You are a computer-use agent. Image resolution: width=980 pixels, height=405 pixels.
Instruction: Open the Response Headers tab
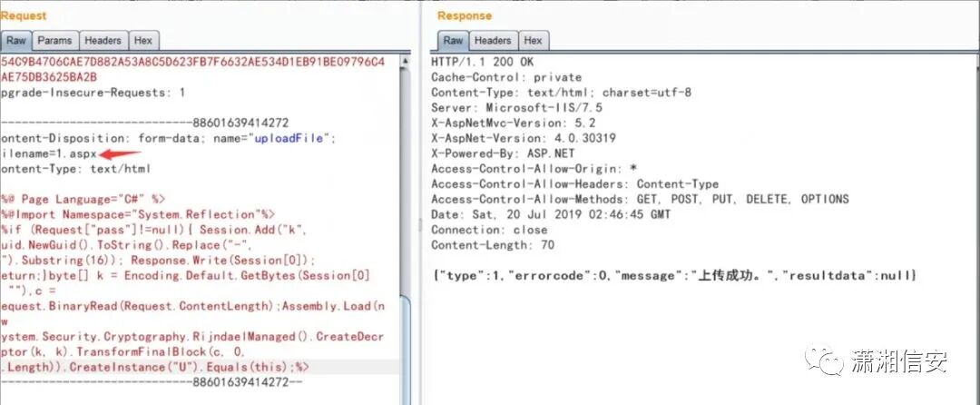pos(493,40)
